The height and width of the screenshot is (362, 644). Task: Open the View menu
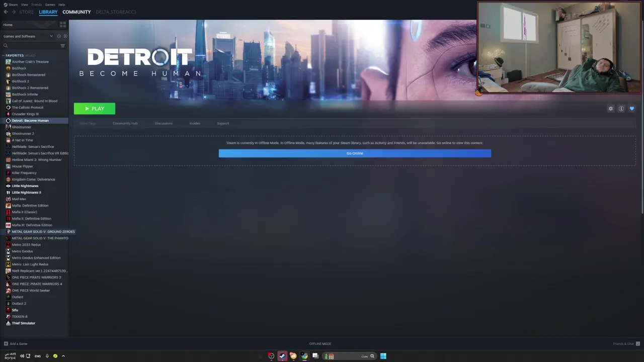24,5
